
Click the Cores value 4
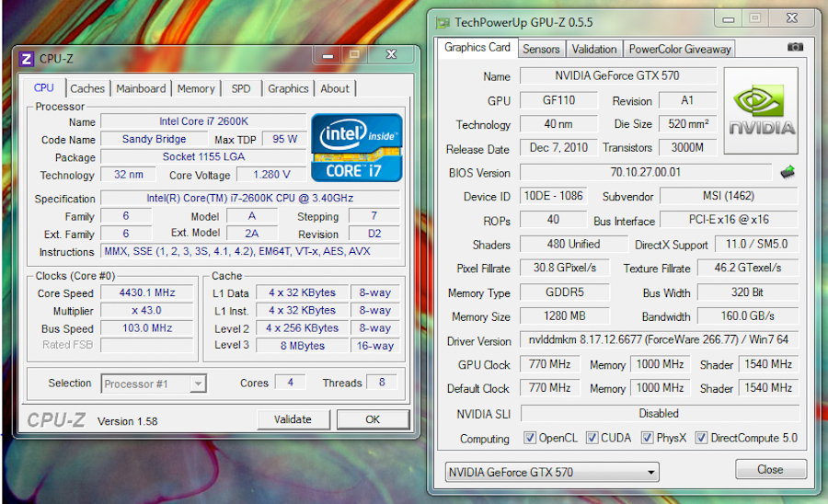click(x=290, y=382)
